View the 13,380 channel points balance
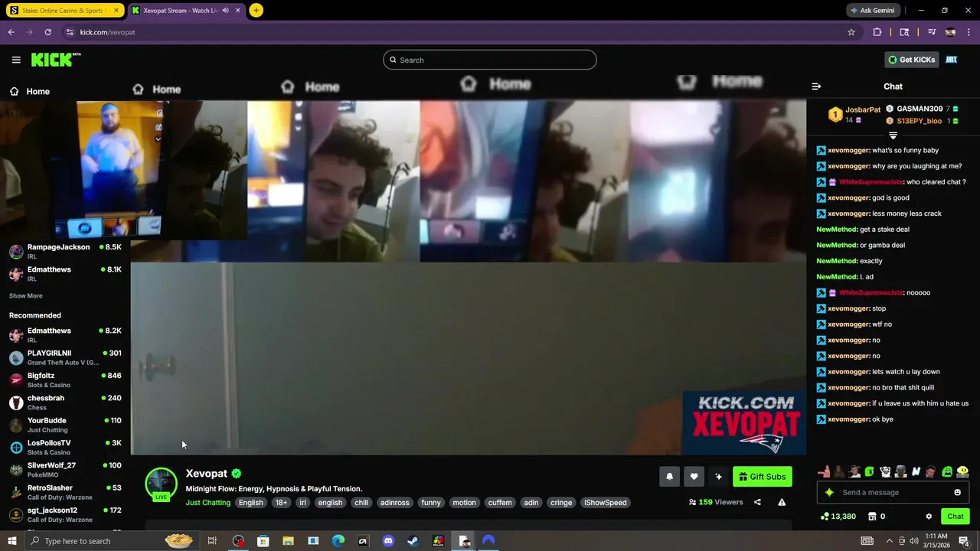980x551 pixels. click(x=838, y=517)
